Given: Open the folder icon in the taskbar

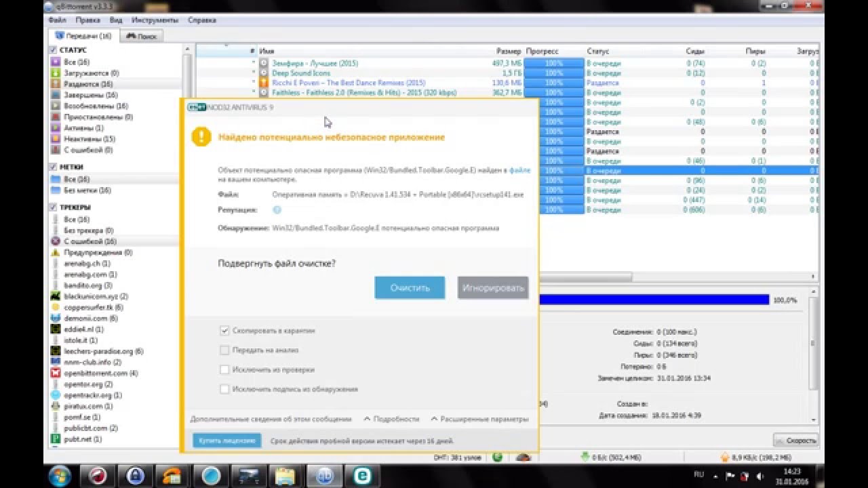Looking at the screenshot, I should 285,475.
